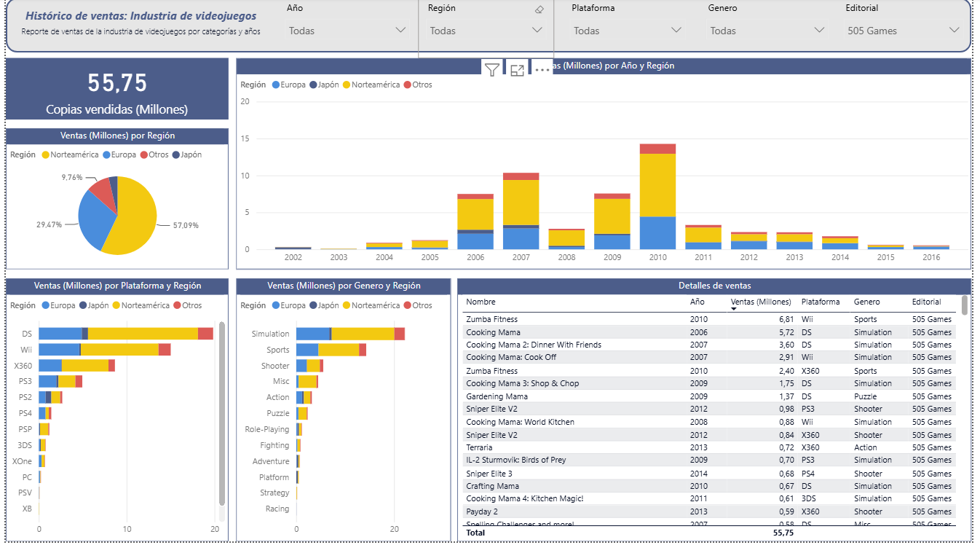Select Otros in the pie chart legend

[153, 154]
